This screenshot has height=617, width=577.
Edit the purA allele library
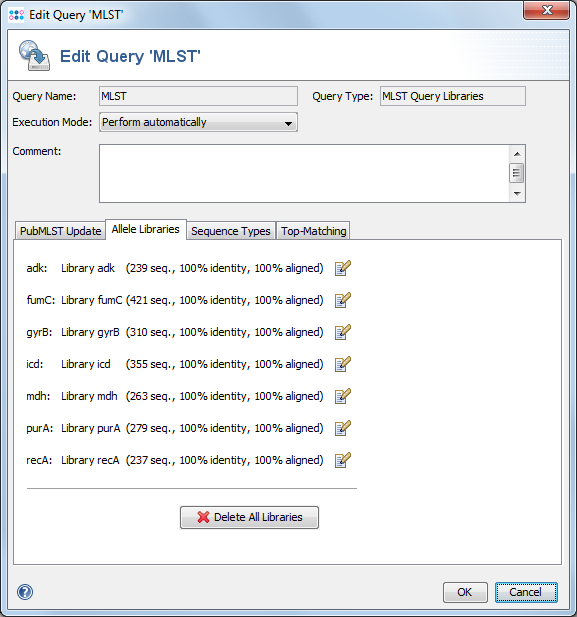point(342,428)
